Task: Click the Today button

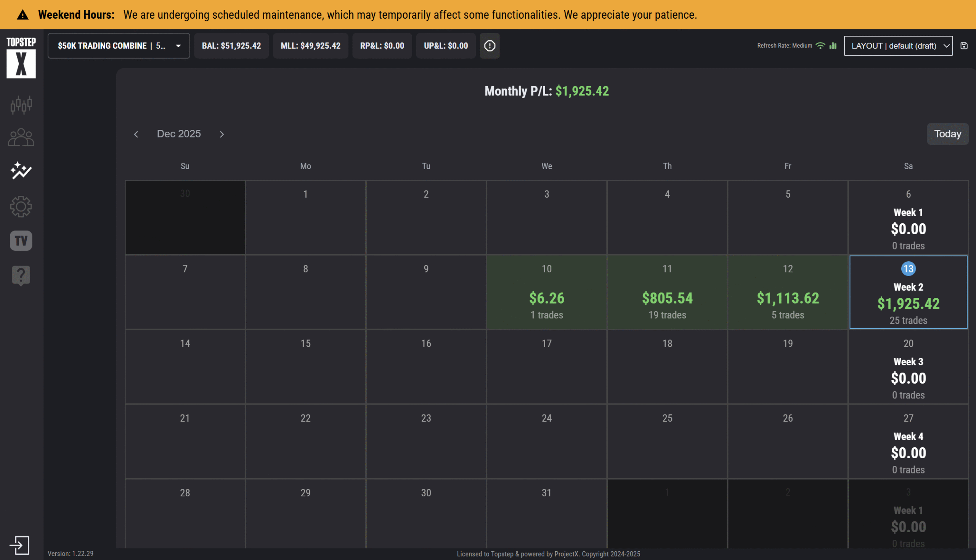Action: [x=947, y=134]
